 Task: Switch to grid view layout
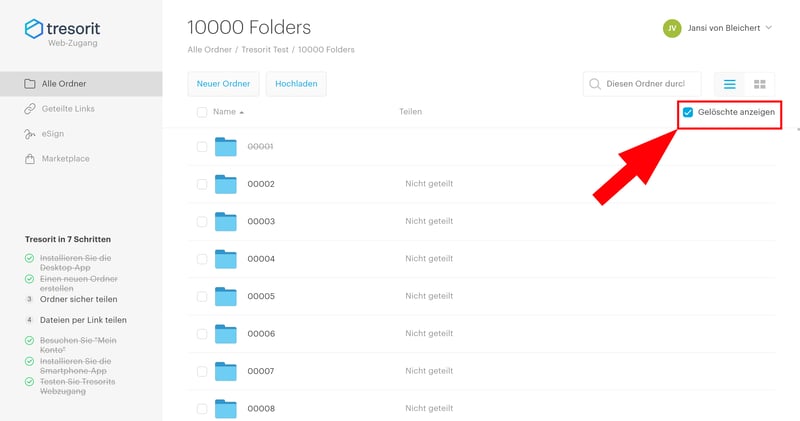[759, 84]
